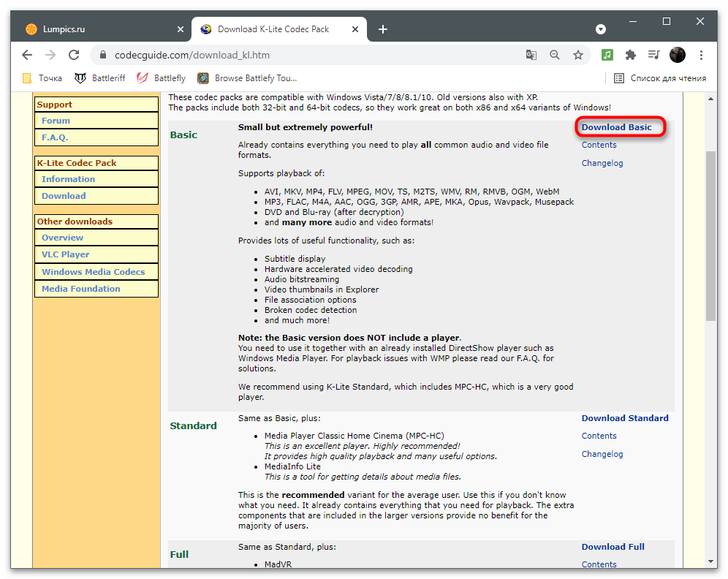Image resolution: width=728 pixels, height=579 pixels.
Task: Open Contents link for the Basic pack
Action: (x=599, y=145)
